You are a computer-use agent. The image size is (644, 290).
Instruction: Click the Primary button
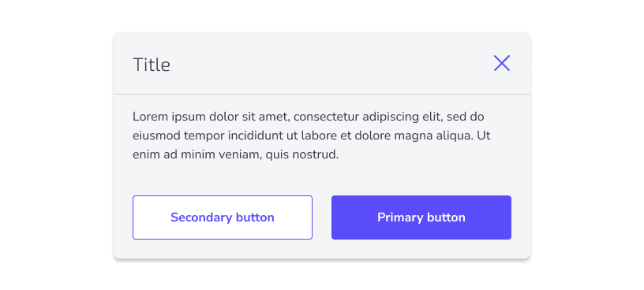click(x=421, y=217)
